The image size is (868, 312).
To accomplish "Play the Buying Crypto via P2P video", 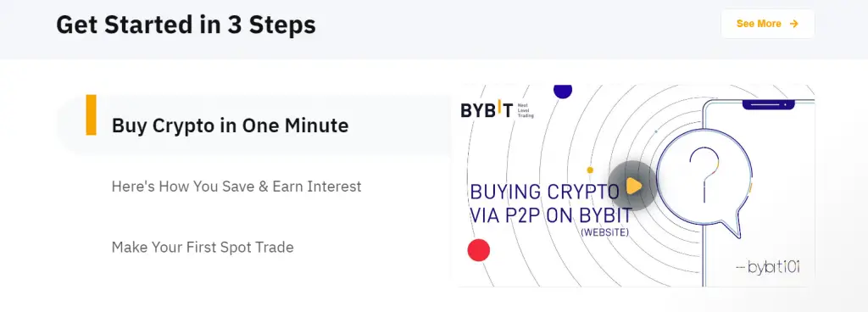I will pyautogui.click(x=632, y=186).
